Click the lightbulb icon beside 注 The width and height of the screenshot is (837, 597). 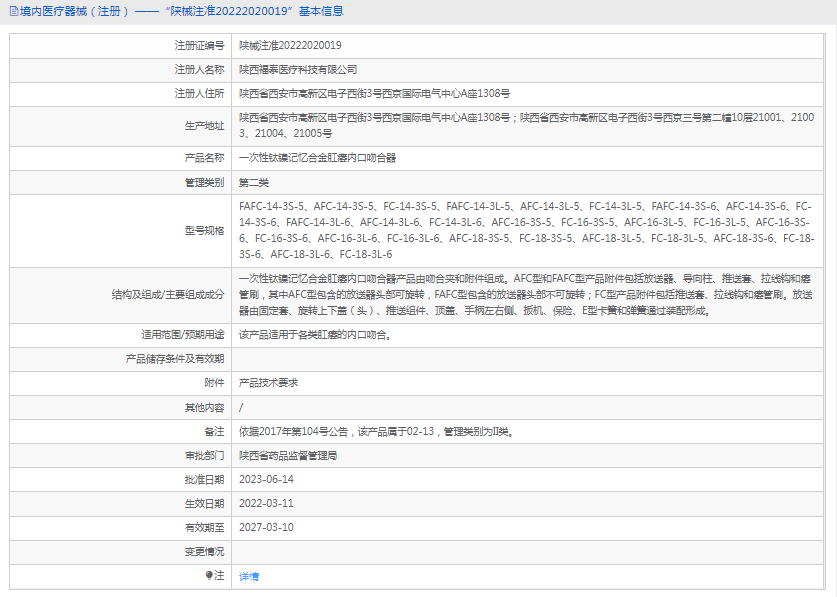tap(209, 576)
